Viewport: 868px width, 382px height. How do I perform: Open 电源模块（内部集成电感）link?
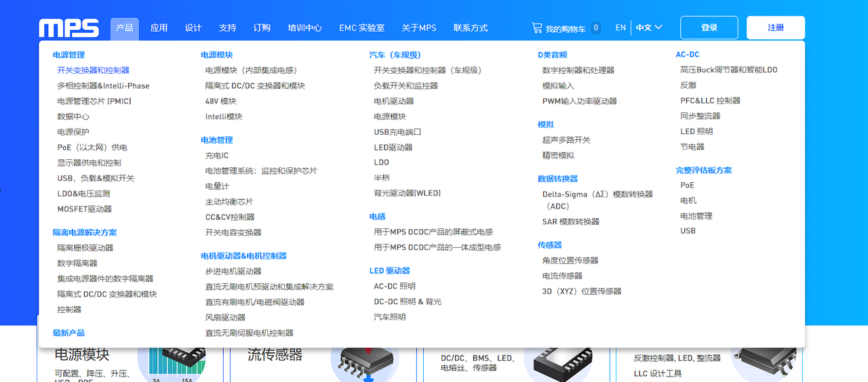[x=252, y=70]
